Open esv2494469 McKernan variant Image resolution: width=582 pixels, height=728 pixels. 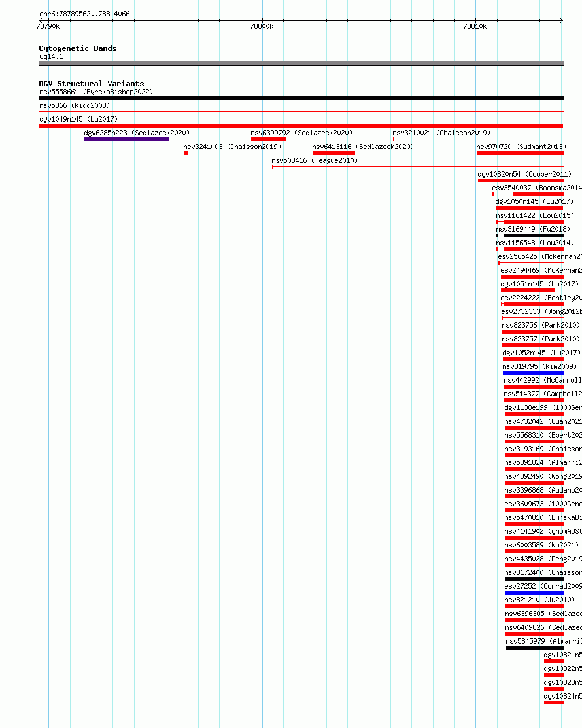pos(541,270)
